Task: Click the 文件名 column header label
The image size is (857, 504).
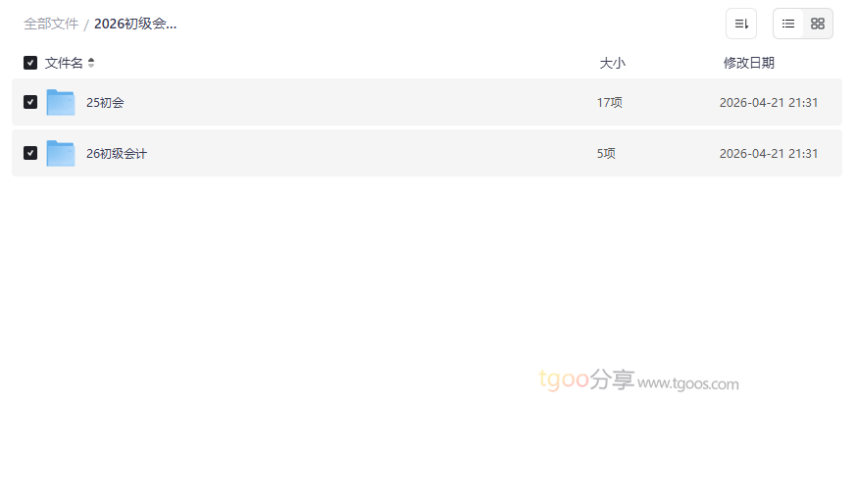Action: point(64,63)
